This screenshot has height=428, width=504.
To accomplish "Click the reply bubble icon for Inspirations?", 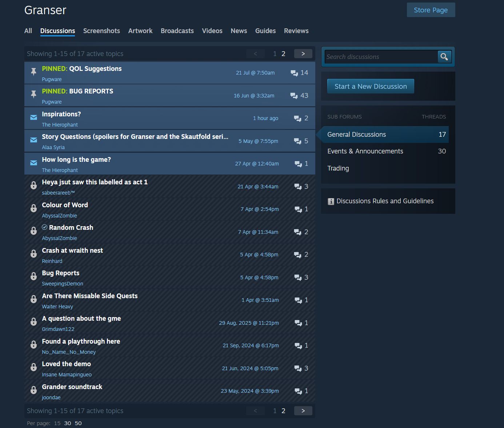I will click(297, 119).
